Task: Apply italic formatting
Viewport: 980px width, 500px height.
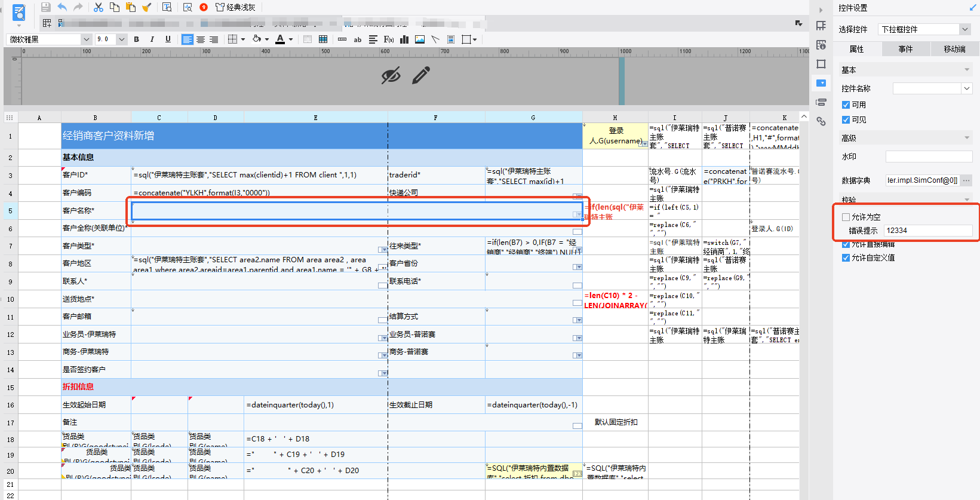Action: [152, 39]
